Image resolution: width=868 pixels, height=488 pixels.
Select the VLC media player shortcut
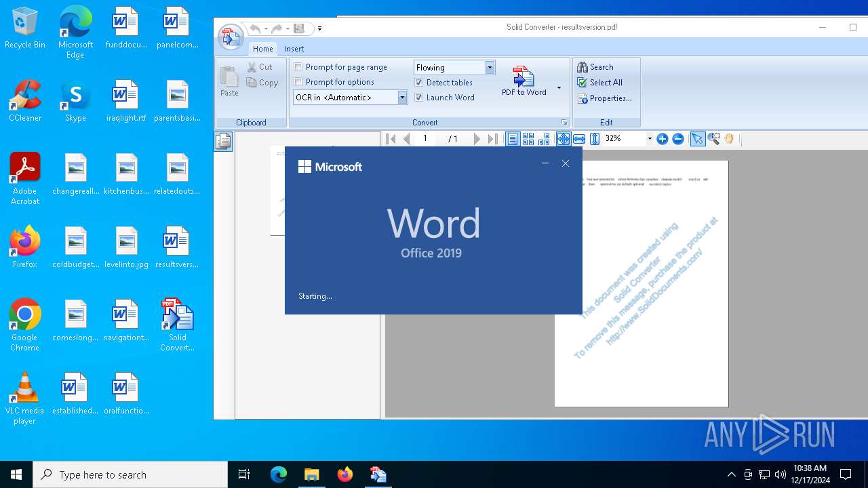24,399
